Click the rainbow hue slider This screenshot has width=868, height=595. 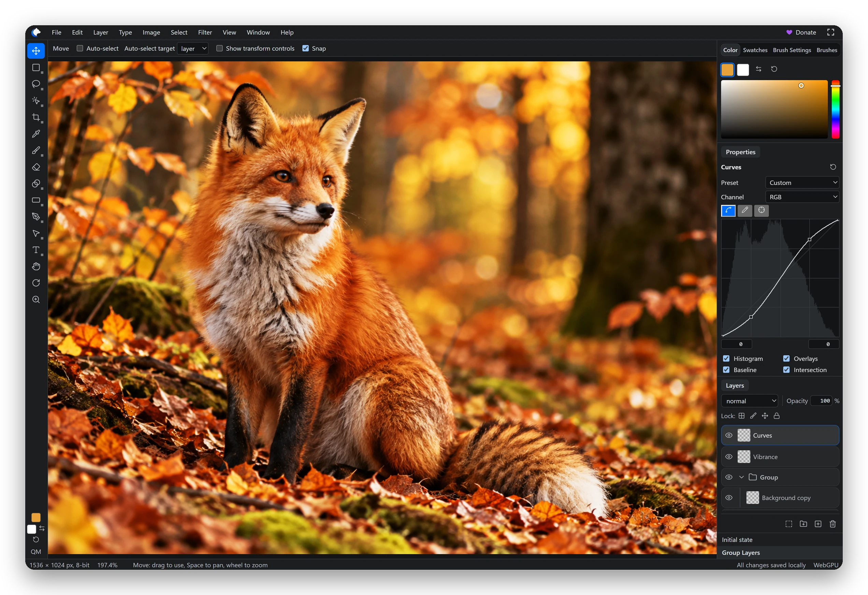[x=836, y=109]
